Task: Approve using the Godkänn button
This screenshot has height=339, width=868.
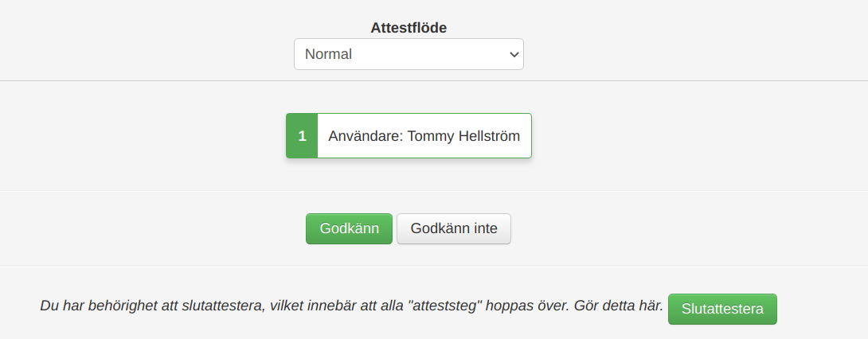Action: (x=349, y=228)
